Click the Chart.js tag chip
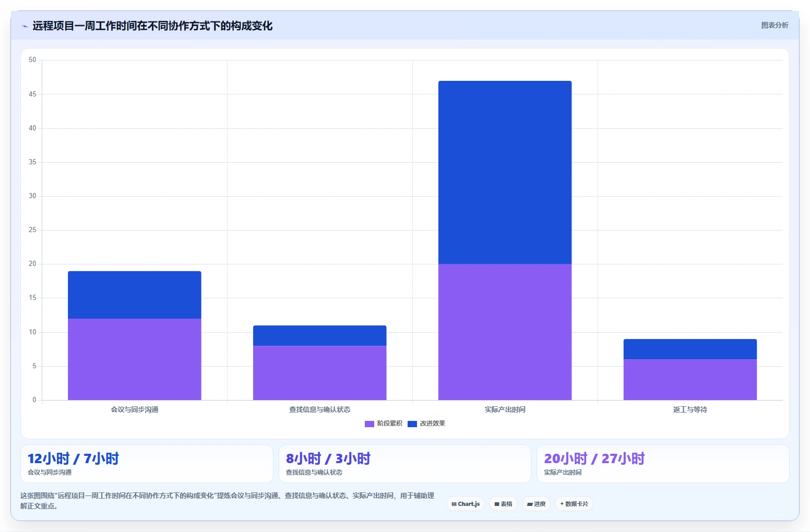Viewport: 810px width, 532px height. [466, 504]
